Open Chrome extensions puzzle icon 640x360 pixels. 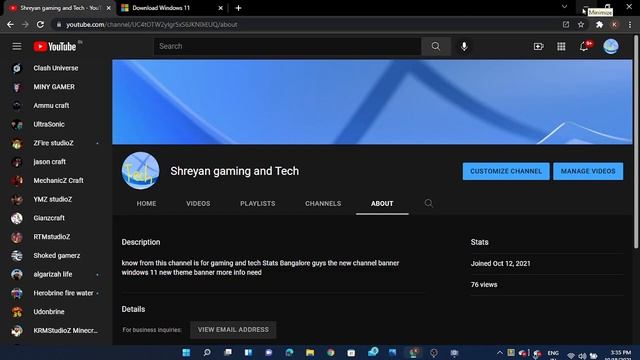click(599, 24)
